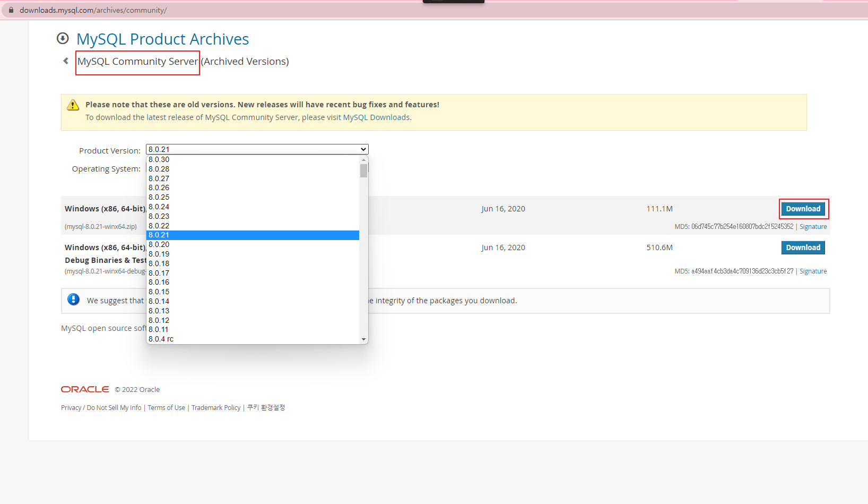Pick version 8.0.17 from the options
The width and height of the screenshot is (868, 504).
tap(253, 273)
